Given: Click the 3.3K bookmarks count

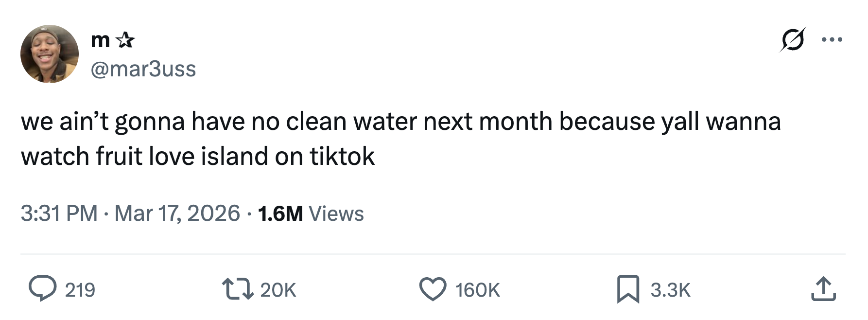Looking at the screenshot, I should (x=670, y=290).
